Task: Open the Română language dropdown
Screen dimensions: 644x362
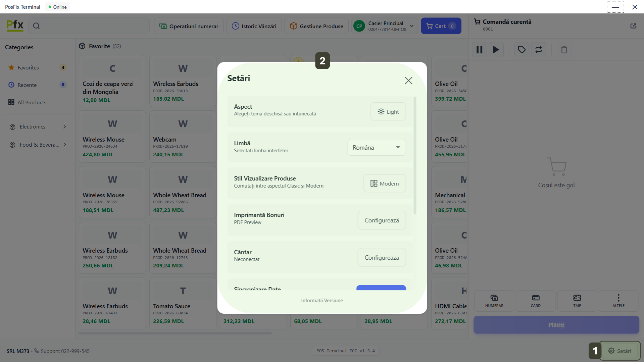Action: pyautogui.click(x=376, y=148)
